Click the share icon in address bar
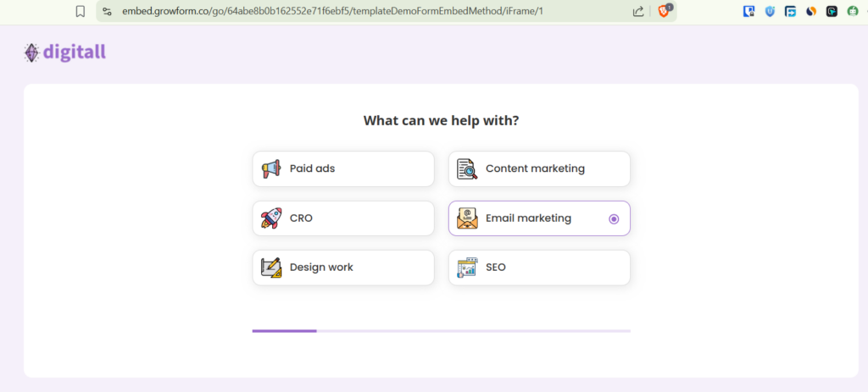 point(638,12)
